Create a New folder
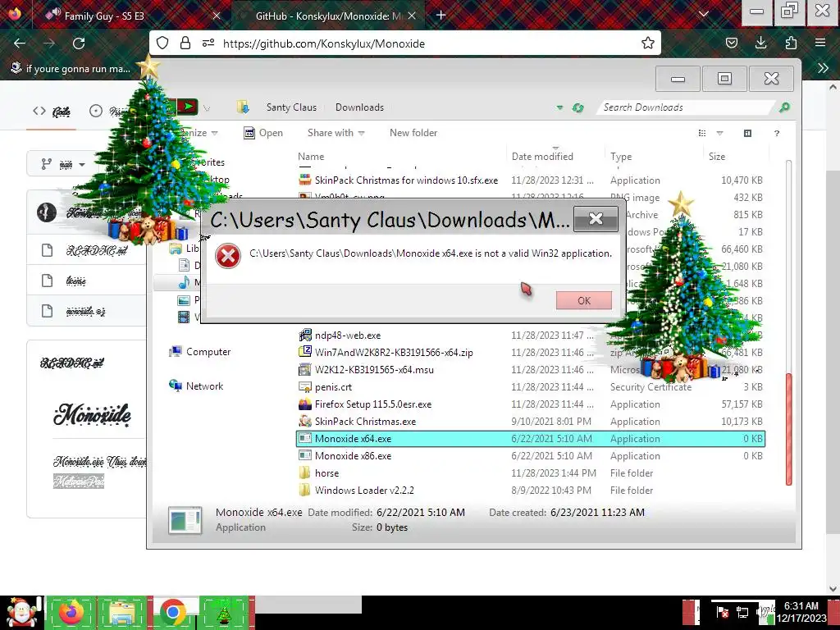 click(413, 133)
